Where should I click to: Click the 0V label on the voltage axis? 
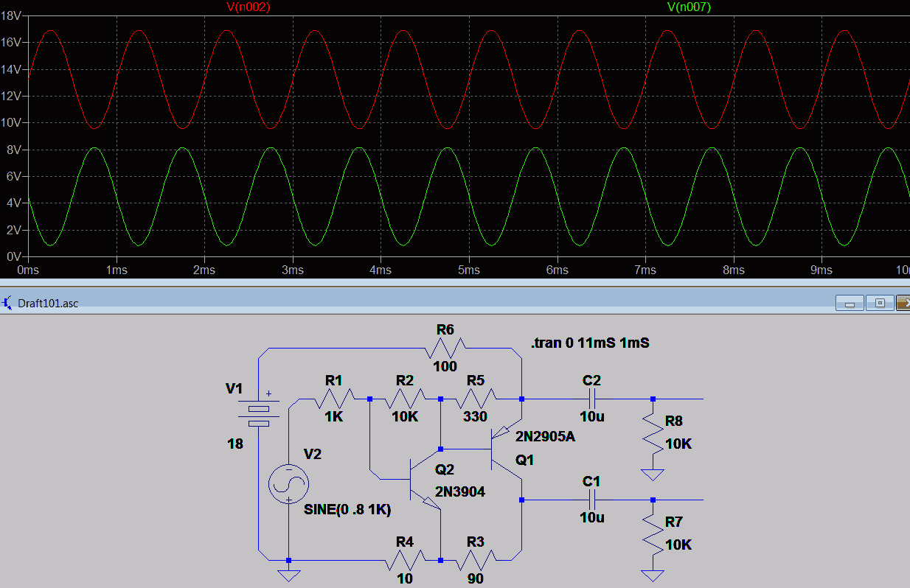click(13, 257)
